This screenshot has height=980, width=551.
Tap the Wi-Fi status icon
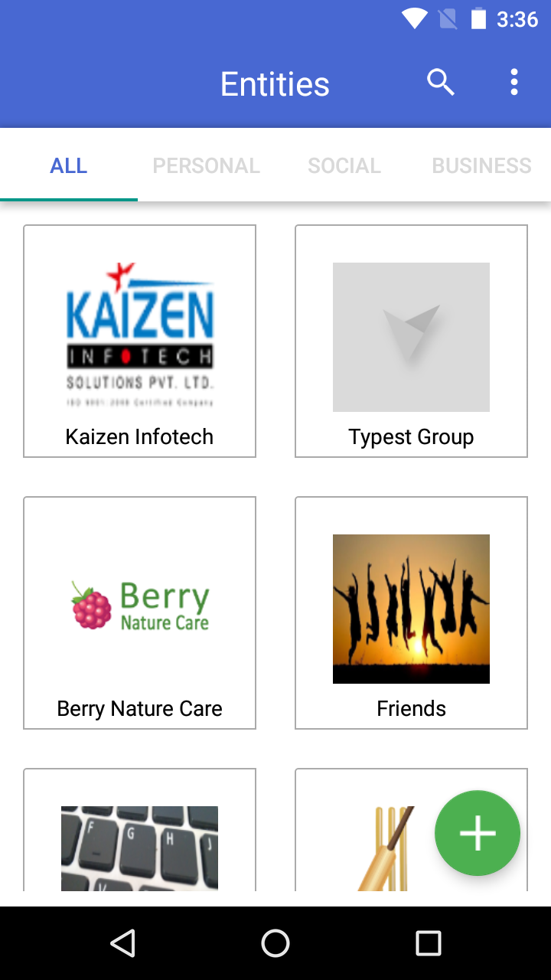(415, 18)
